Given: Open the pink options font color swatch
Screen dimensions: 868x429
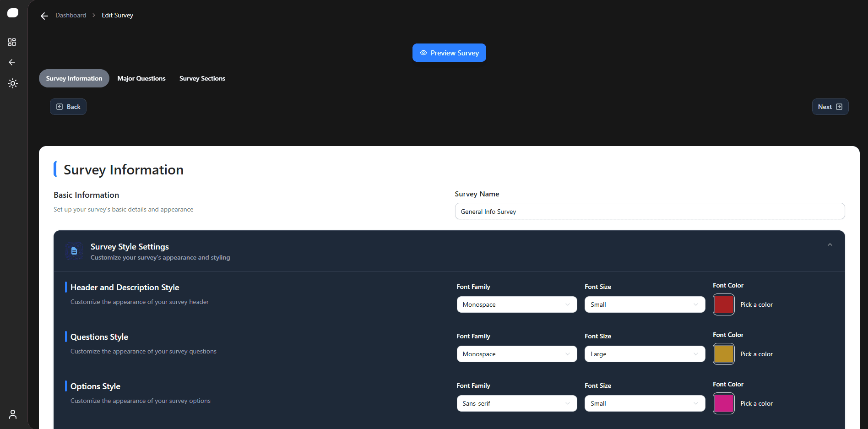Looking at the screenshot, I should pos(723,403).
